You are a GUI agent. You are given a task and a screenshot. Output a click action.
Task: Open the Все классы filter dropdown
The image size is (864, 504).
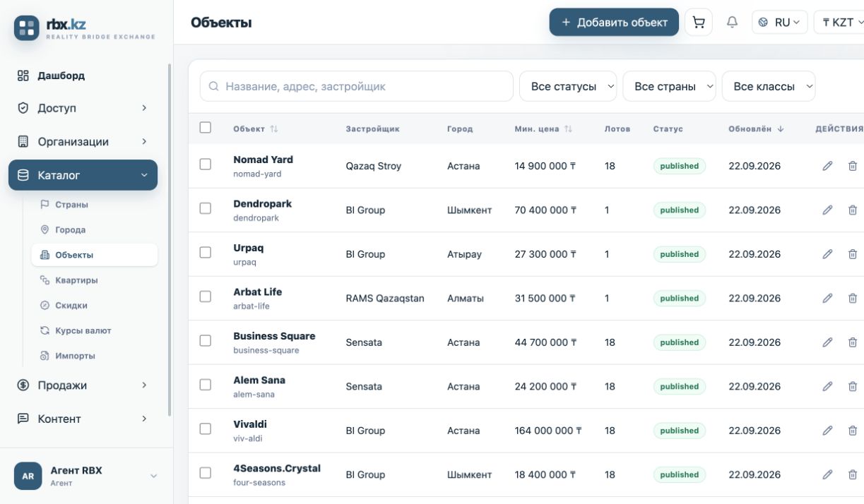click(x=769, y=86)
